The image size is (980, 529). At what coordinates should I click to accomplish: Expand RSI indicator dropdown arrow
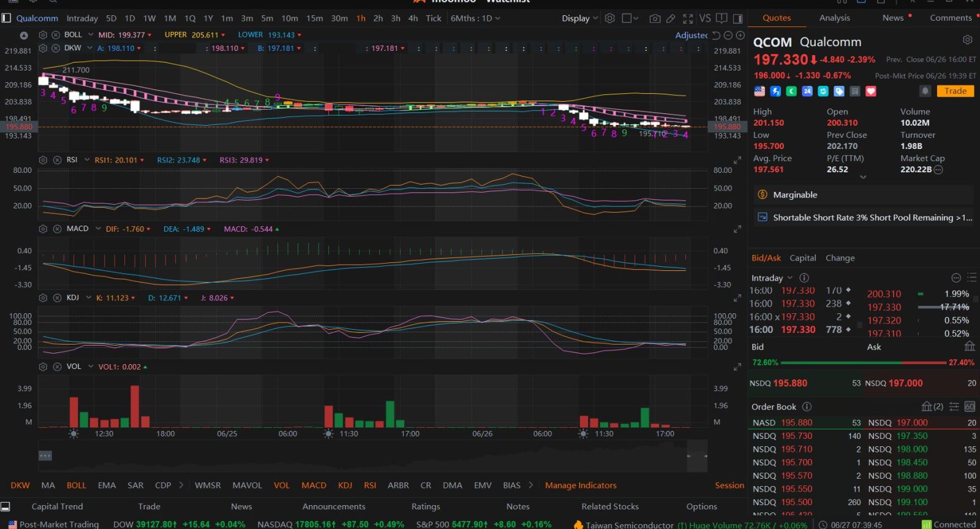tap(87, 160)
